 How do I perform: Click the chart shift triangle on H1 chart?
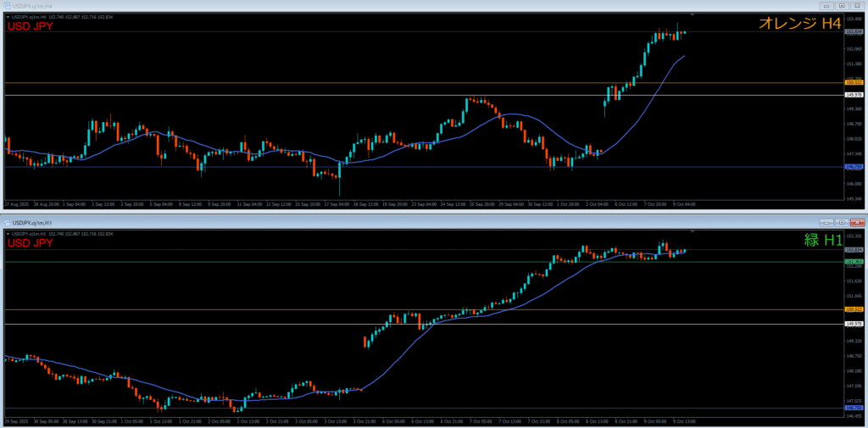(x=693, y=230)
